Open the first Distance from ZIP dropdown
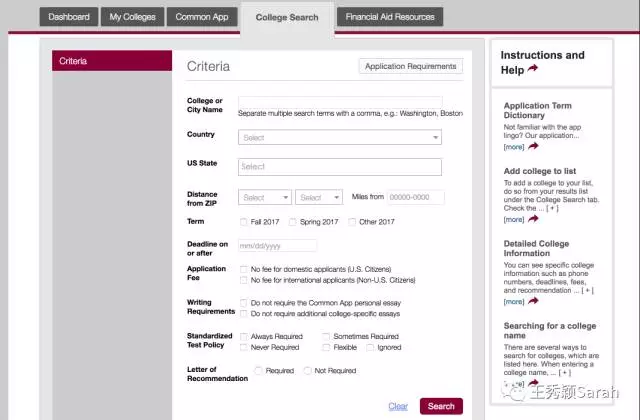This screenshot has width=640, height=420. [x=264, y=198]
